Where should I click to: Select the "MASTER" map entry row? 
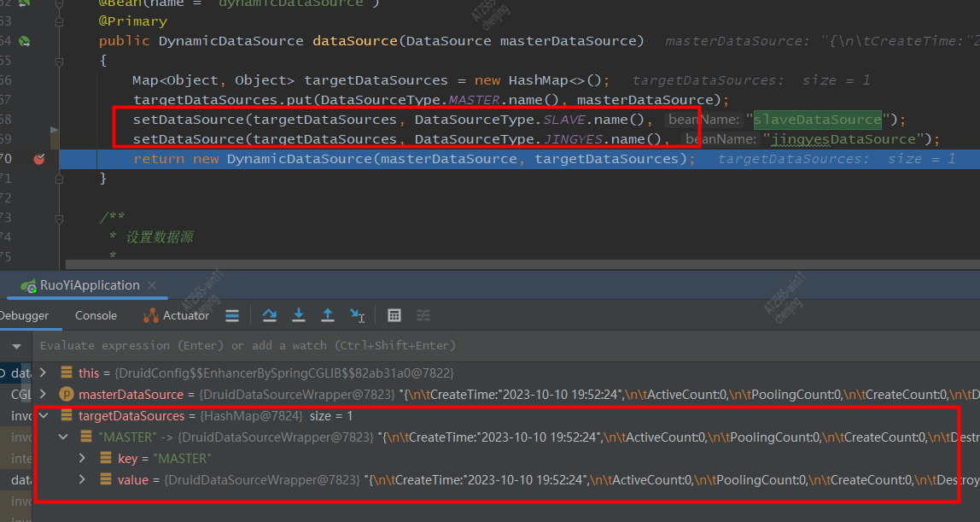(506, 437)
